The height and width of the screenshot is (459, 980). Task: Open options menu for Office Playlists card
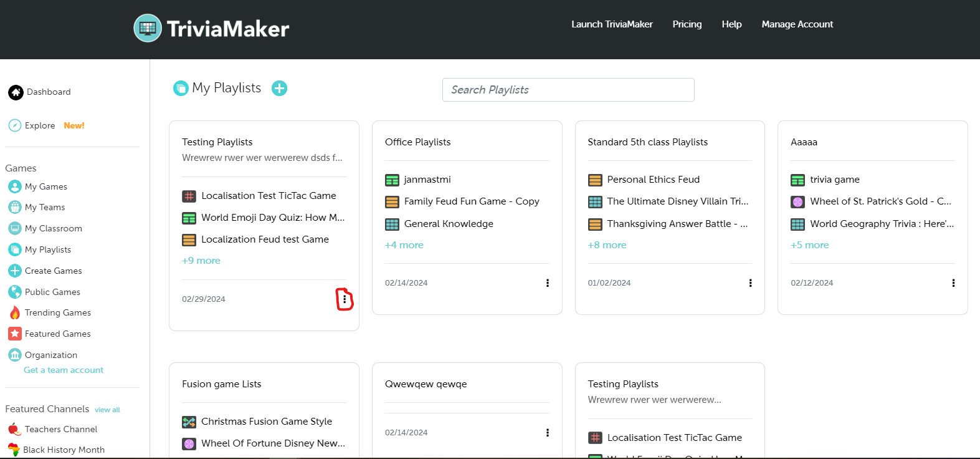[x=547, y=283]
